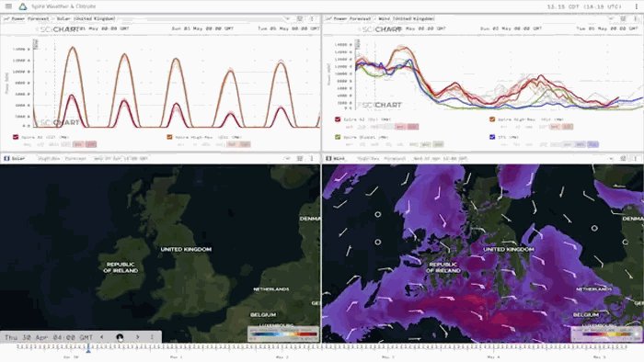The height and width of the screenshot is (362, 644).
Task: Toggle Spire Global series in wind chart
Action: pyautogui.click(x=338, y=137)
